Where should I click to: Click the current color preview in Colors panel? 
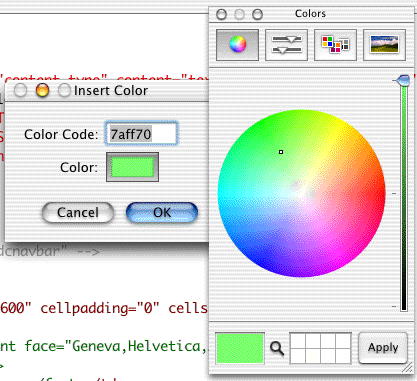coord(240,348)
